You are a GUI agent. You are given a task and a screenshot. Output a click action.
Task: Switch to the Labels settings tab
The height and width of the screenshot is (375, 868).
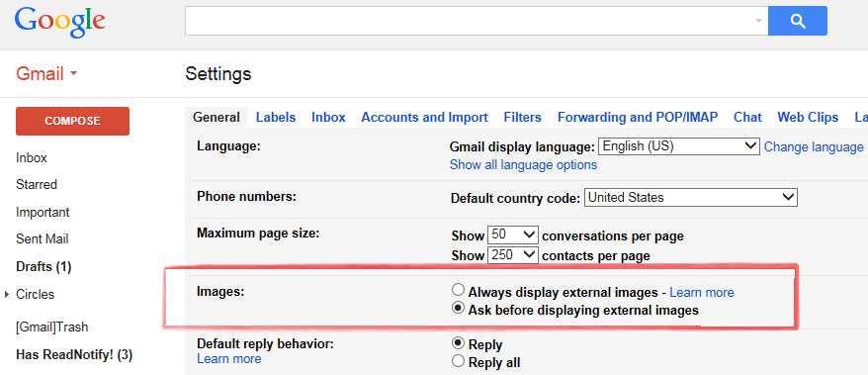point(276,118)
